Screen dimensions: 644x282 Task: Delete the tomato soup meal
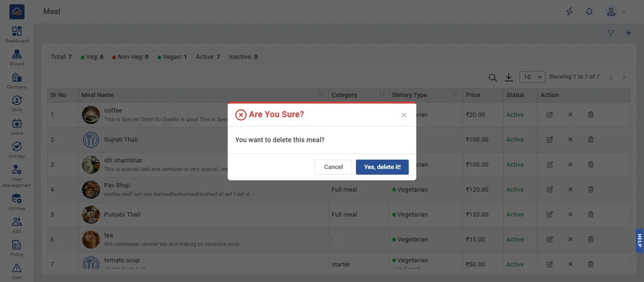coord(591,265)
